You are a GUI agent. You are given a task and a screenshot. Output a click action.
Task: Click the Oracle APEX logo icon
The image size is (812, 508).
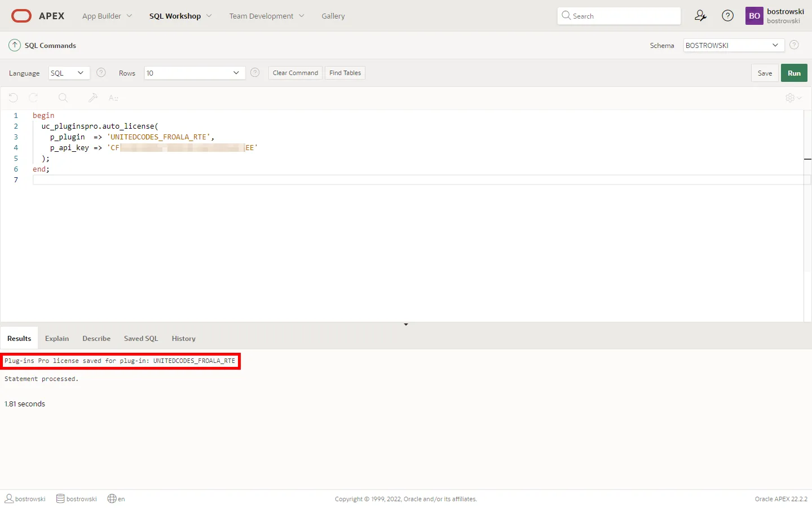[21, 16]
